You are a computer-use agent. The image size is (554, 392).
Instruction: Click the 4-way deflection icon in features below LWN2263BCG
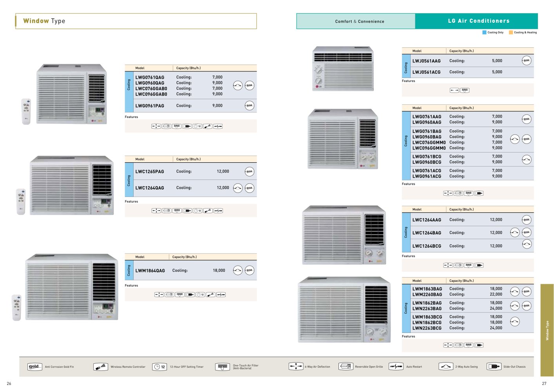(x=448, y=345)
